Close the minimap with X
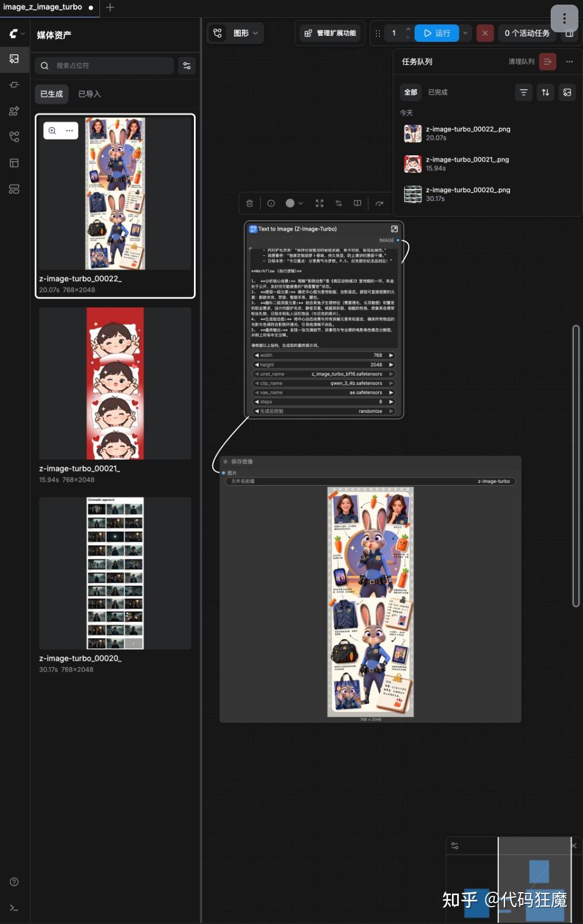 pos(574,845)
